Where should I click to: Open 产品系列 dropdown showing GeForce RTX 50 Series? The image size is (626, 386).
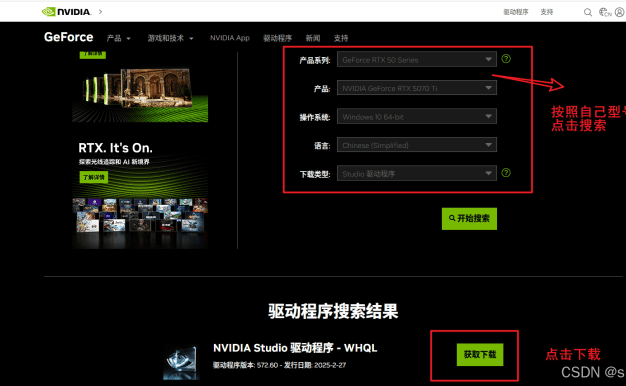[417, 59]
